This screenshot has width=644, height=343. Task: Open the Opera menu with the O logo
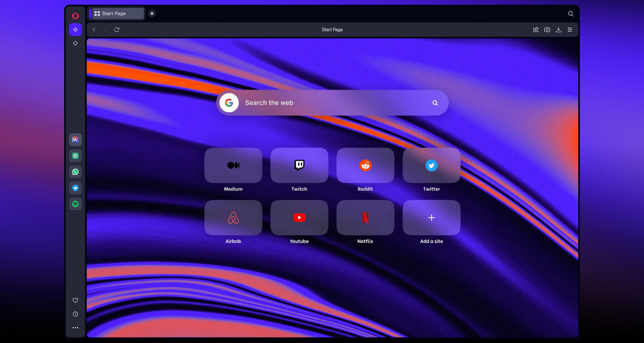point(75,16)
